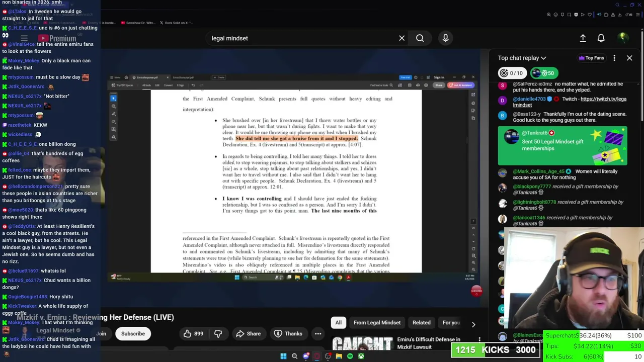Send a Thanks on the video

(288, 334)
